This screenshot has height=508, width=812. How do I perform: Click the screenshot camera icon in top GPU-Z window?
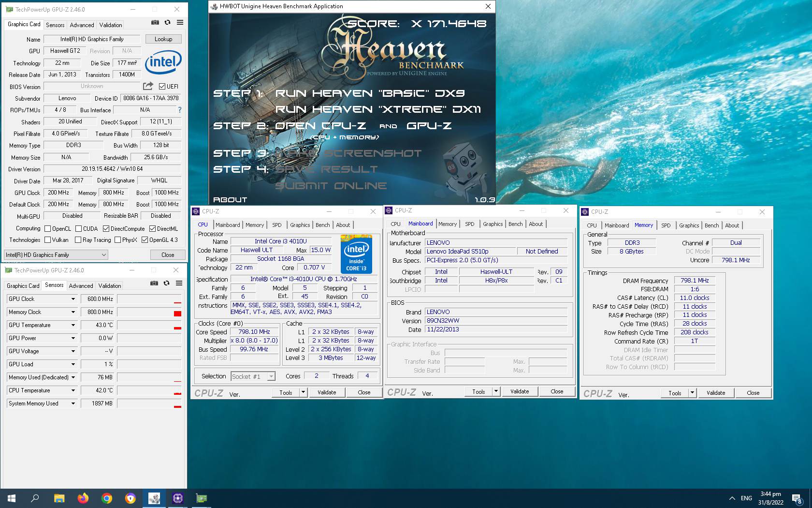point(155,22)
